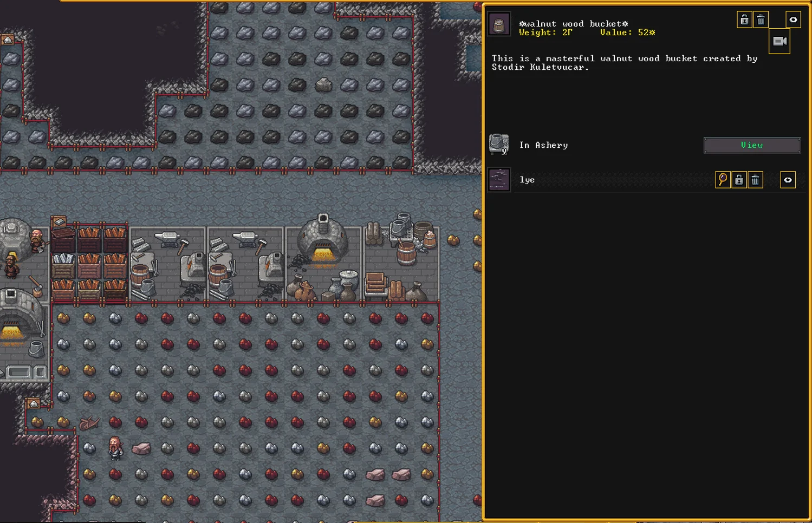Forbid the walnut wood bucket with its lock icon
This screenshot has width=812, height=523.
point(744,20)
